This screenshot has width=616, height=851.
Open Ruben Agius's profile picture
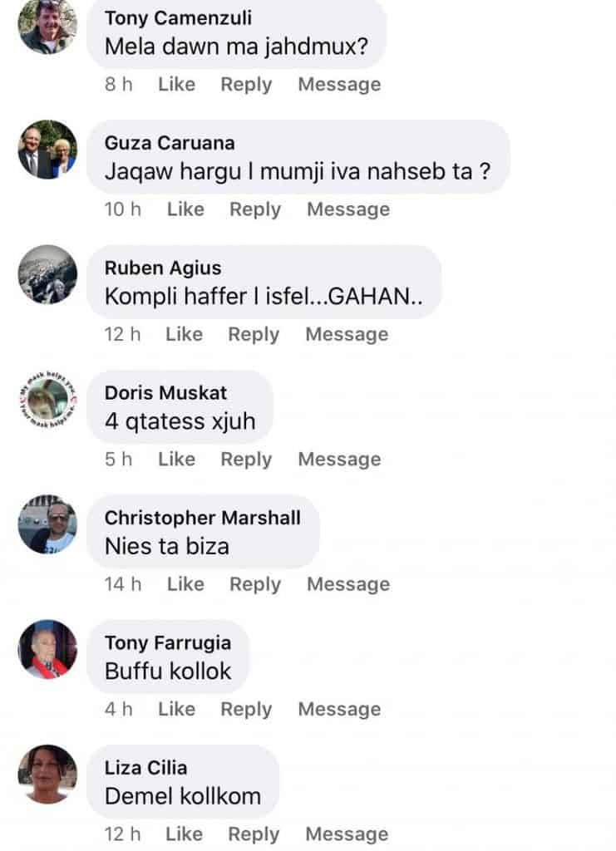[x=47, y=275]
